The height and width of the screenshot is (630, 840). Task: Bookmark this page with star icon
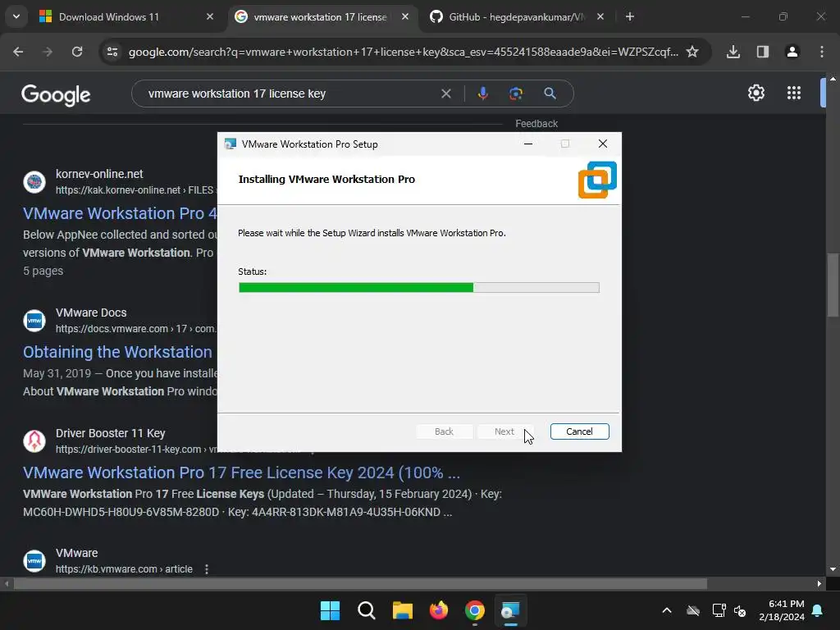pos(692,52)
